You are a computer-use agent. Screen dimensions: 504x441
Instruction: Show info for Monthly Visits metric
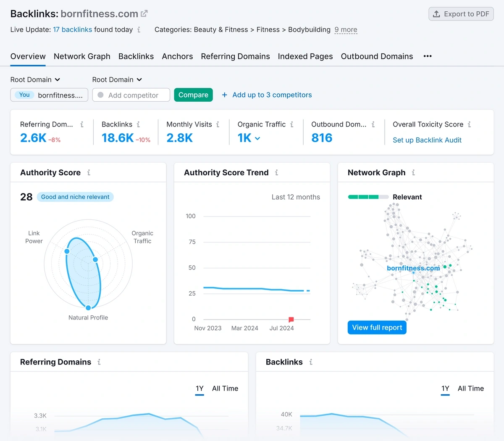218,124
